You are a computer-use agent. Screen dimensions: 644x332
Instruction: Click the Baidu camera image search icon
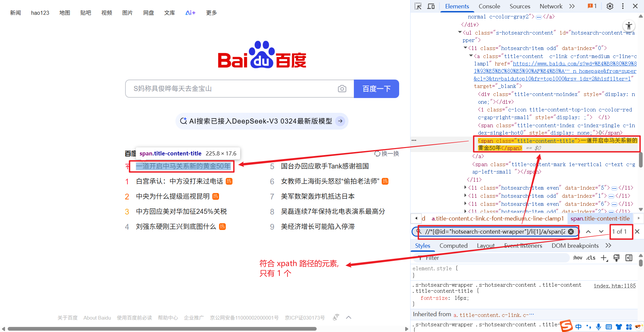click(342, 89)
